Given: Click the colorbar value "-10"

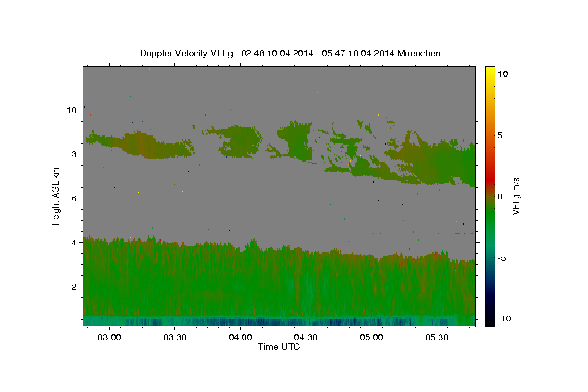Looking at the screenshot, I should pyautogui.click(x=503, y=319).
